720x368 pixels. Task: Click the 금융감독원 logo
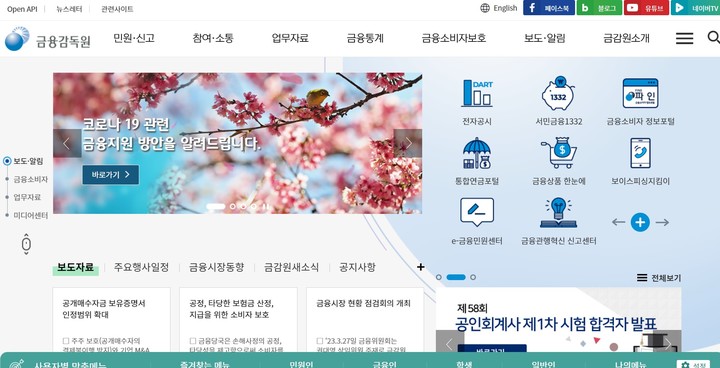click(x=48, y=39)
